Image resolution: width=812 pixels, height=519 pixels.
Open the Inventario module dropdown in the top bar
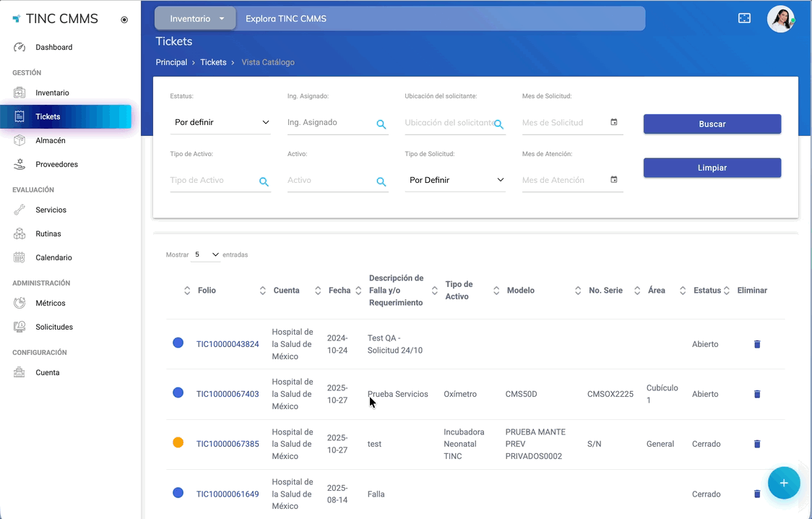click(x=195, y=19)
